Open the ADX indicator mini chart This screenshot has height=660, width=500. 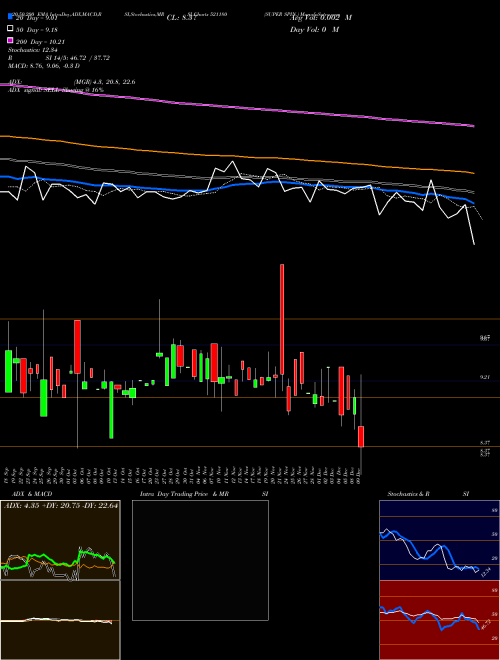[x=60, y=540]
